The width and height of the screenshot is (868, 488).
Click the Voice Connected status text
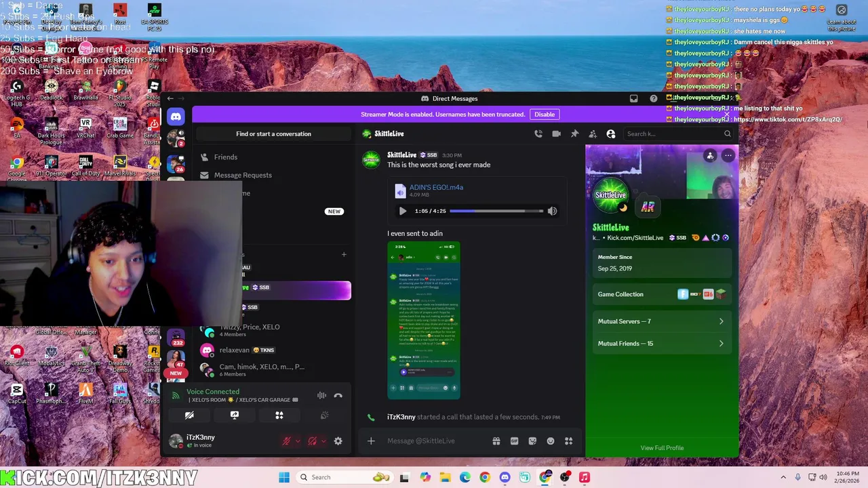click(x=213, y=392)
